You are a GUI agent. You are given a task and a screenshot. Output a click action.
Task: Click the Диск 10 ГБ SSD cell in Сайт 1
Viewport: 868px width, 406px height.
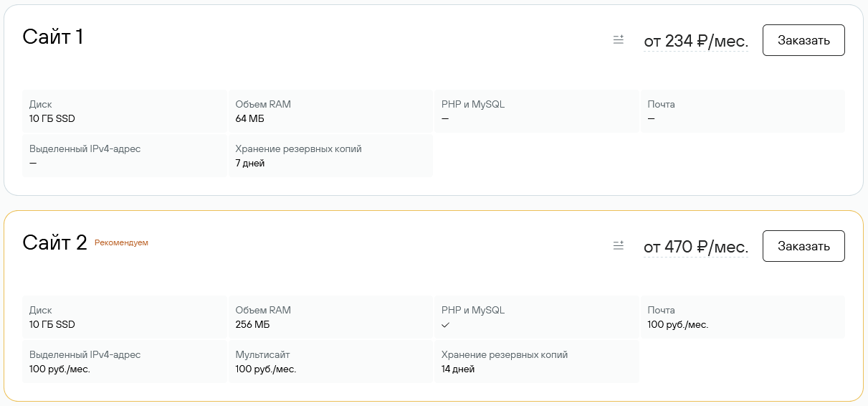point(125,111)
